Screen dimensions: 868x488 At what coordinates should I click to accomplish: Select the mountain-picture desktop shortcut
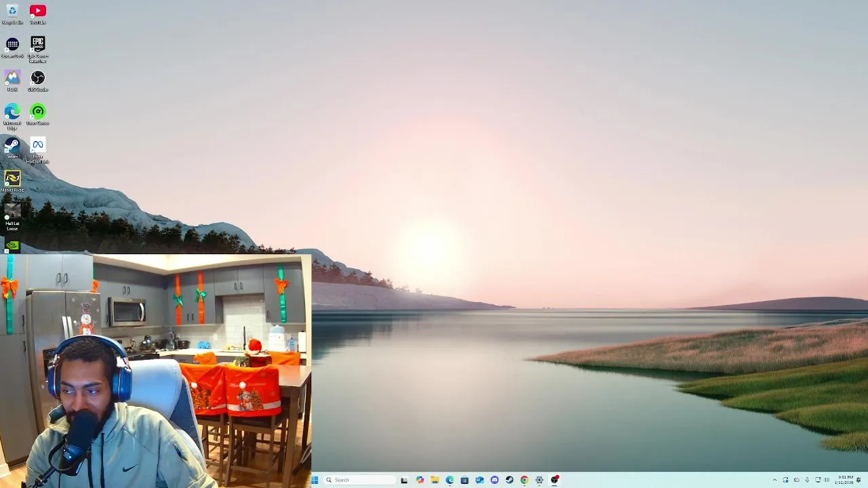click(x=12, y=81)
